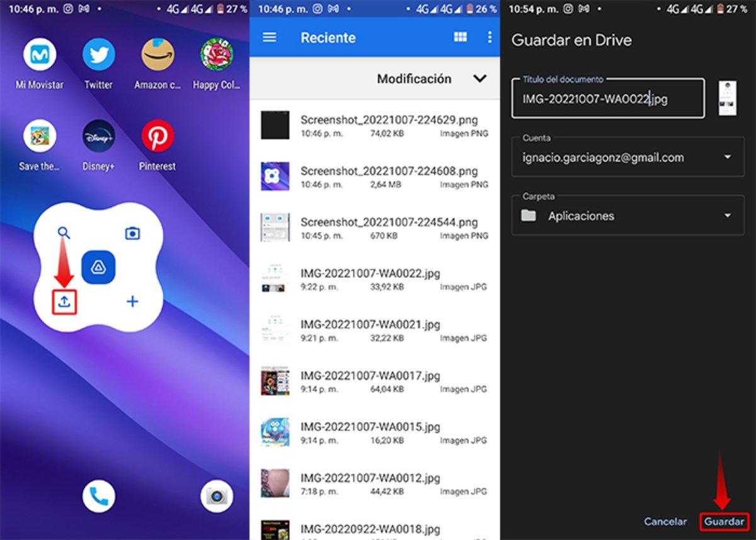Open the Pinterest app
Viewport: 756px width, 540px height.
(157, 136)
